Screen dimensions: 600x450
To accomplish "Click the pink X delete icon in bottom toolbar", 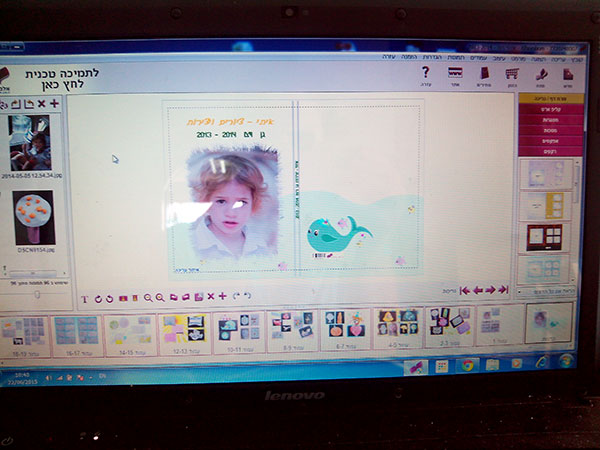I will (x=210, y=296).
